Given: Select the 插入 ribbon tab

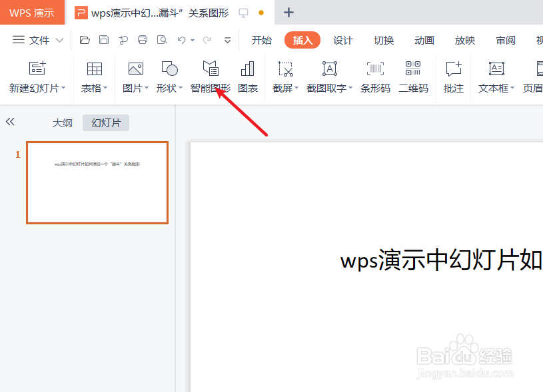Looking at the screenshot, I should (x=302, y=40).
